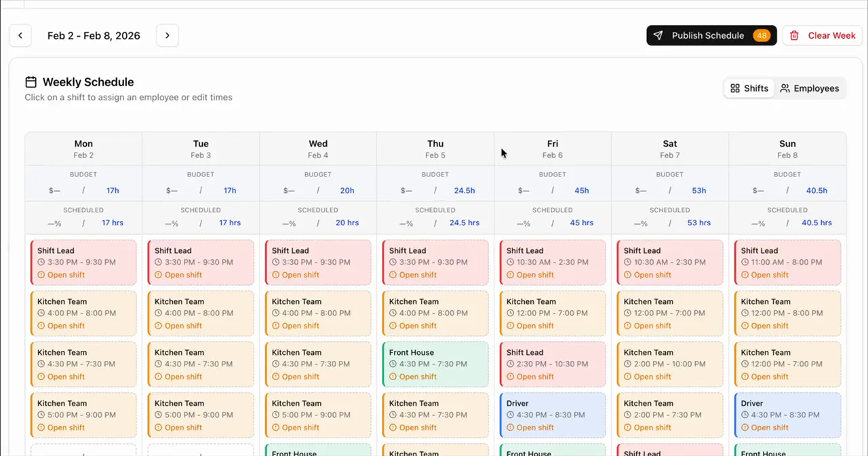Click Open shift label in Monday Kitchen Team 4:30 PM card
This screenshot has height=456, width=868.
[x=66, y=377]
